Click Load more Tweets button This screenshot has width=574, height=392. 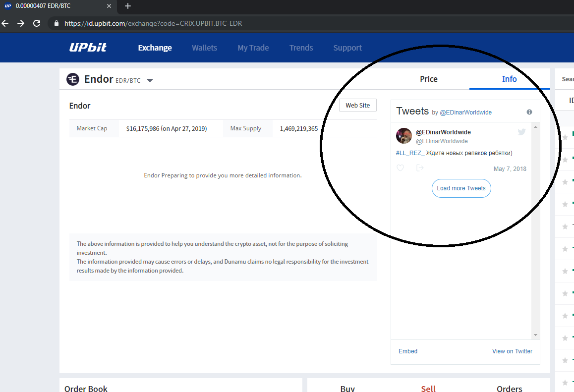tap(461, 188)
